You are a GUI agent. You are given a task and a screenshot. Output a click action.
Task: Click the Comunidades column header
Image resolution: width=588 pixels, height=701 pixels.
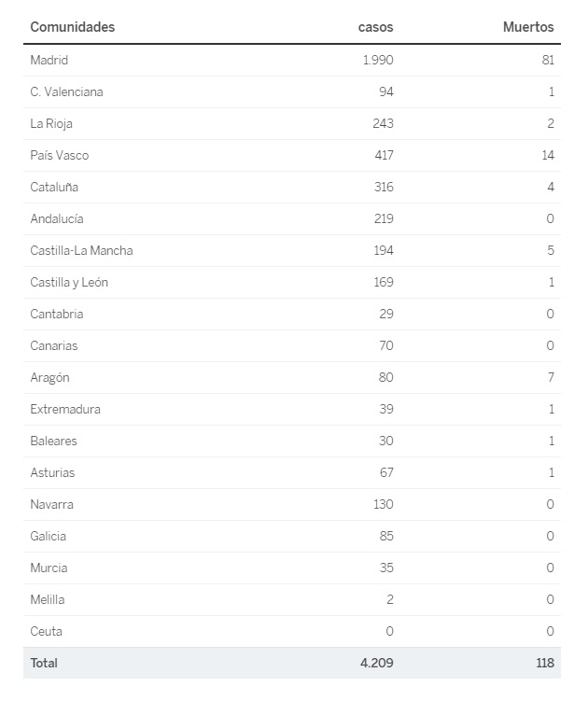coord(73,27)
